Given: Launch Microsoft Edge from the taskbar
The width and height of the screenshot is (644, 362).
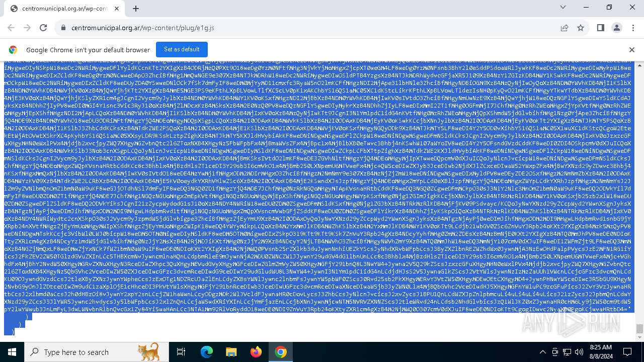Looking at the screenshot, I should point(207,352).
